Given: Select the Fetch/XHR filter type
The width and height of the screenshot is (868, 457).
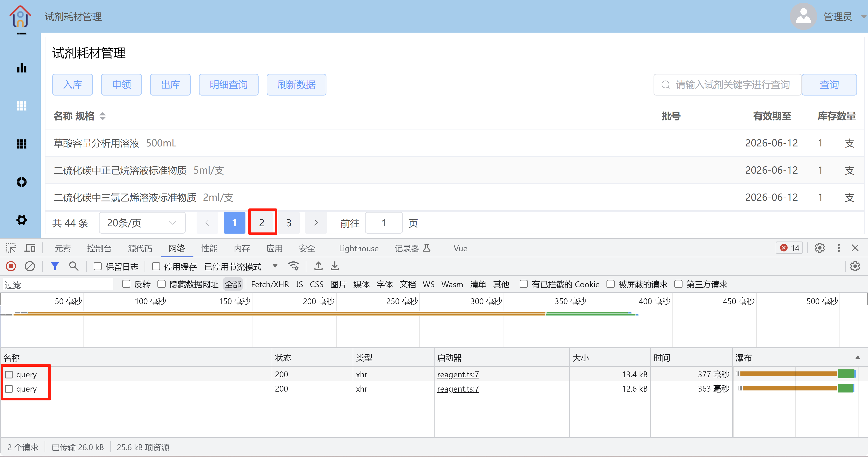Looking at the screenshot, I should tap(270, 284).
